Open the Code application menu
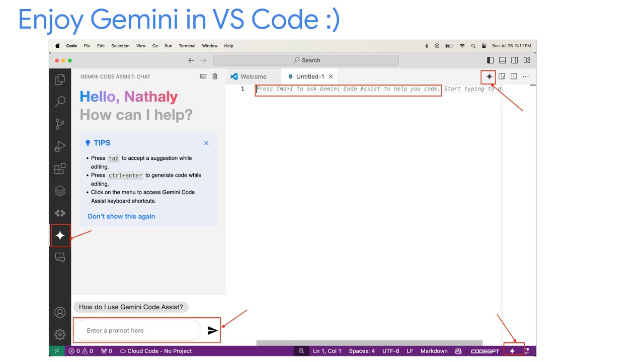The width and height of the screenshot is (644, 362). [x=72, y=46]
